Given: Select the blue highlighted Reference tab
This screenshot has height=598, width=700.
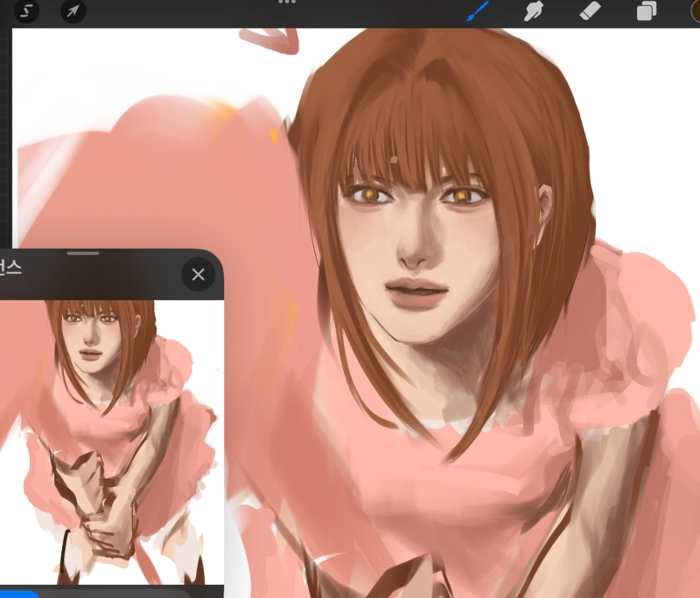Looking at the screenshot, I should pos(17,594).
